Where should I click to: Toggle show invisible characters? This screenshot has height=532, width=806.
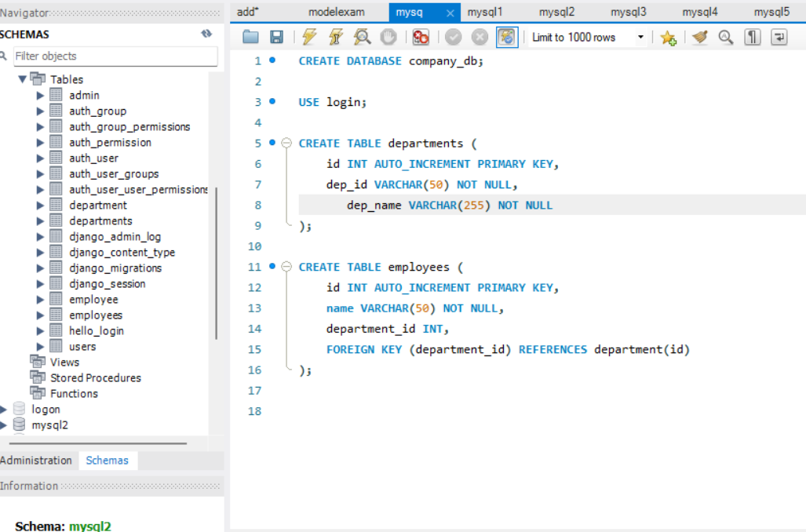point(751,37)
